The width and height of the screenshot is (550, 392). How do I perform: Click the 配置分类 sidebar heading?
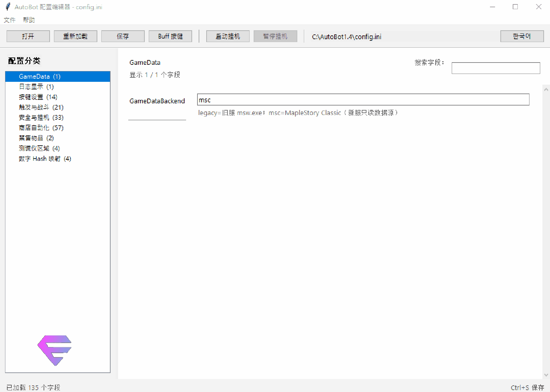[x=24, y=61]
